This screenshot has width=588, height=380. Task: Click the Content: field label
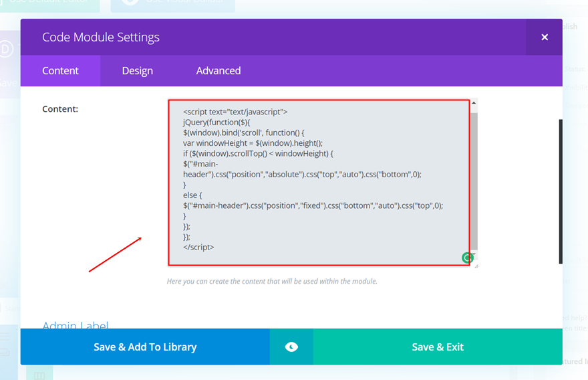coord(60,108)
